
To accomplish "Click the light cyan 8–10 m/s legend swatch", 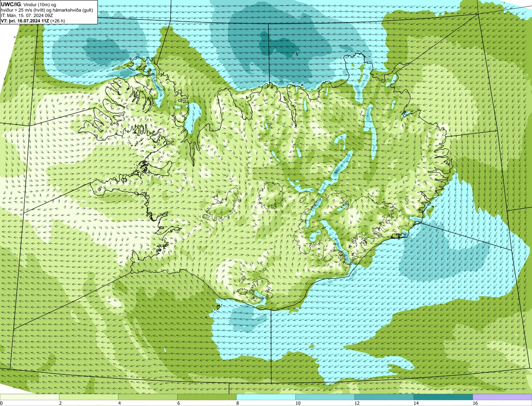I will click(266, 397).
